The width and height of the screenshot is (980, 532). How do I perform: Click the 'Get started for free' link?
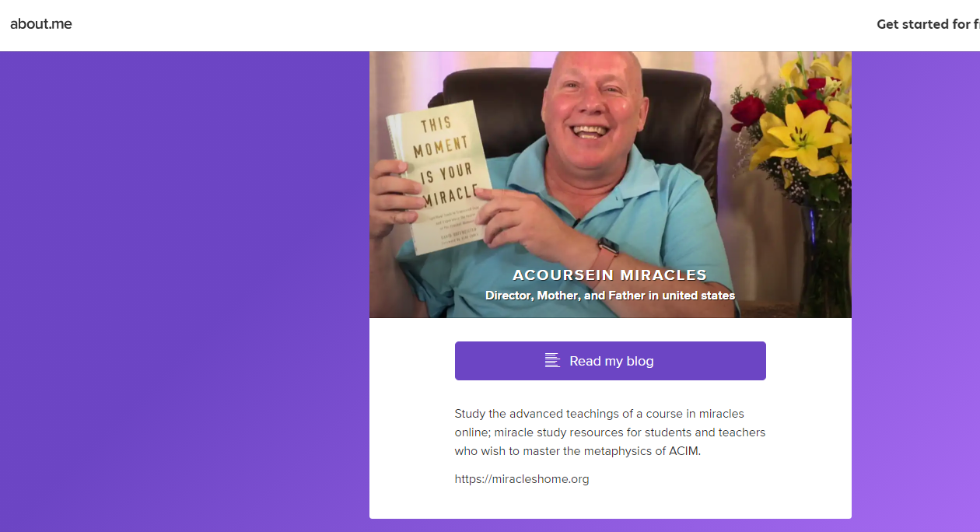pyautogui.click(x=928, y=24)
